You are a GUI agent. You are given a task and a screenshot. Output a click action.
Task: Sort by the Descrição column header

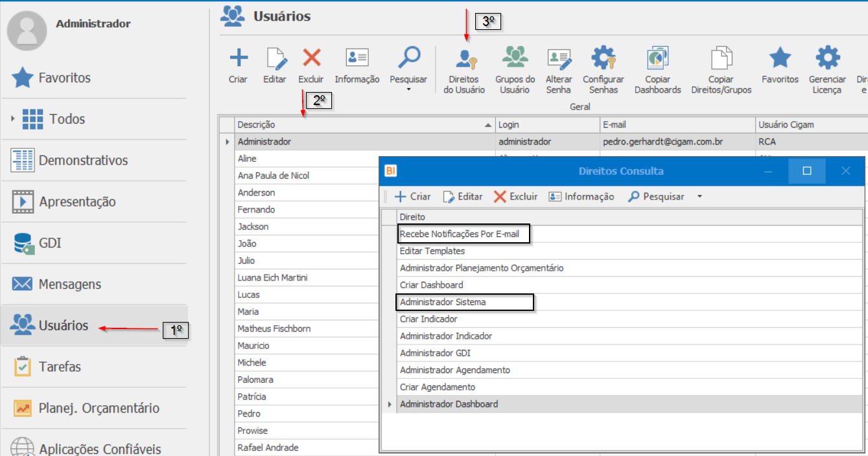[x=365, y=124]
